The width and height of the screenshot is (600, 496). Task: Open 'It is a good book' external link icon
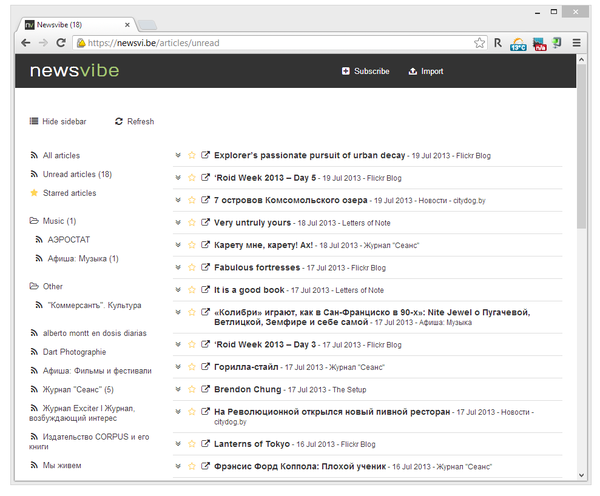[205, 290]
